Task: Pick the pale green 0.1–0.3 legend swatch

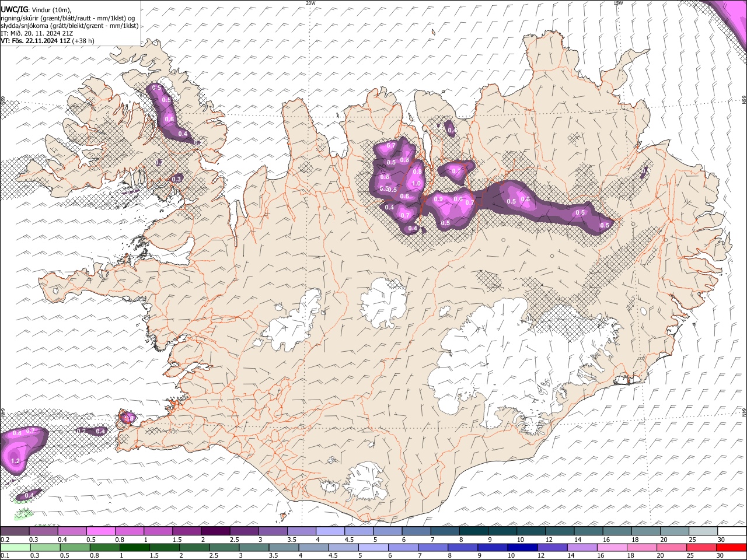Action: tap(15, 547)
